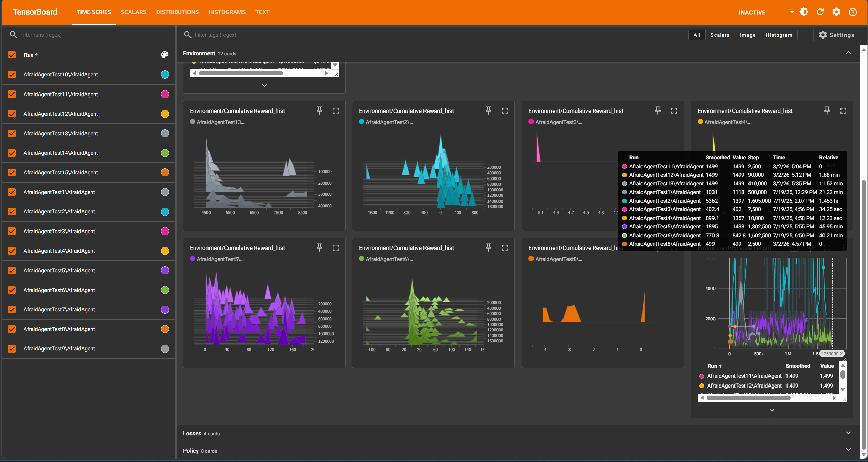Viewport: 868px width, 462px height.
Task: Click the AfraidAgentTest14 green color swatch
Action: click(165, 153)
